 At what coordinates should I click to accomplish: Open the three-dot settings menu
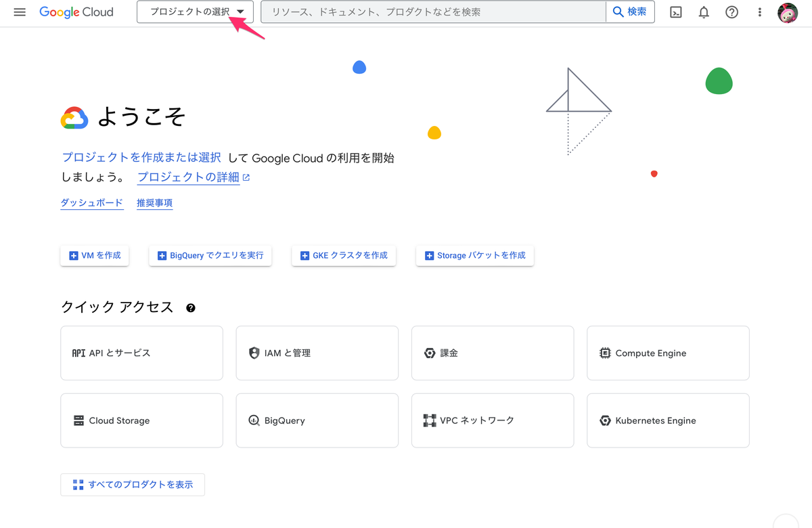point(760,12)
